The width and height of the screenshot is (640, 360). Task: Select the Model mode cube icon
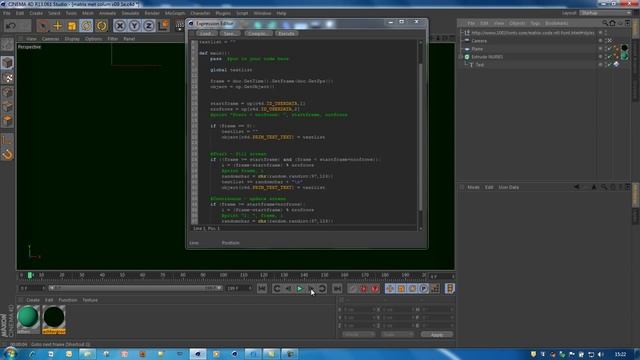pyautogui.click(x=7, y=62)
